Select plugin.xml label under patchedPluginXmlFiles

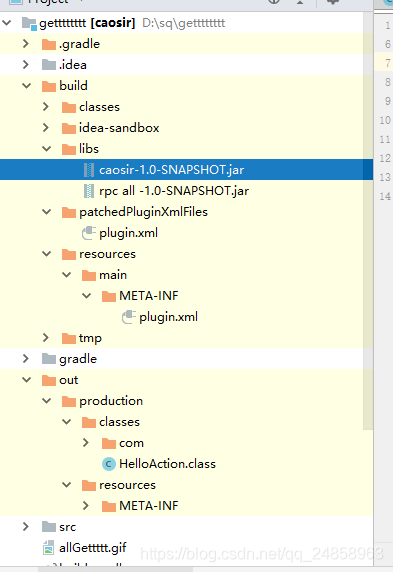128,233
